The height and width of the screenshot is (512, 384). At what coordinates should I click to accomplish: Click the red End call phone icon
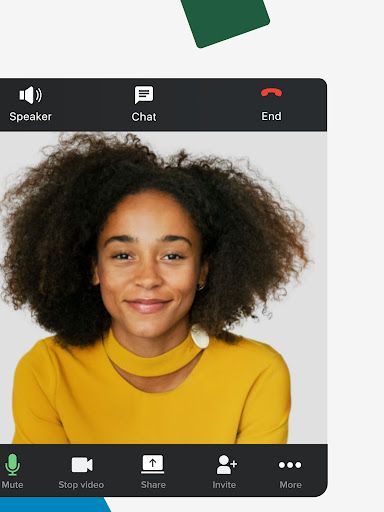click(271, 92)
